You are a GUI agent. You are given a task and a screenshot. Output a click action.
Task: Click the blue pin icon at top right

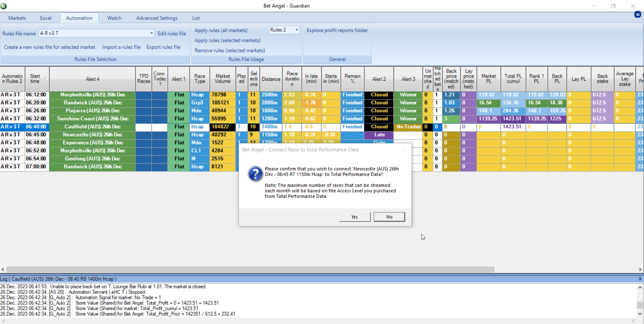tap(637, 14)
